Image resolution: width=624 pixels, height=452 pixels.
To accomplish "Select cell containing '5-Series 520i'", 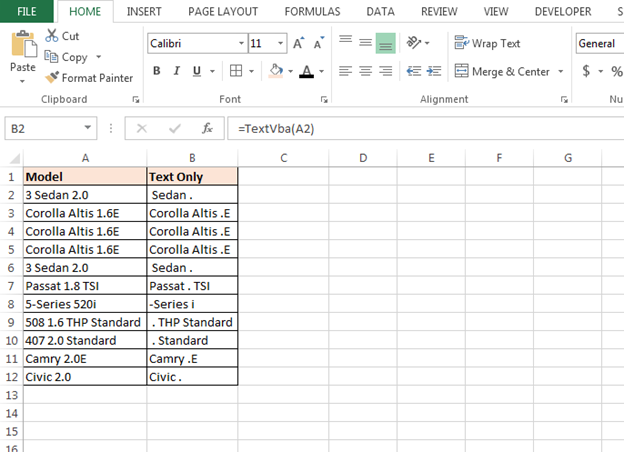I will pos(85,304).
